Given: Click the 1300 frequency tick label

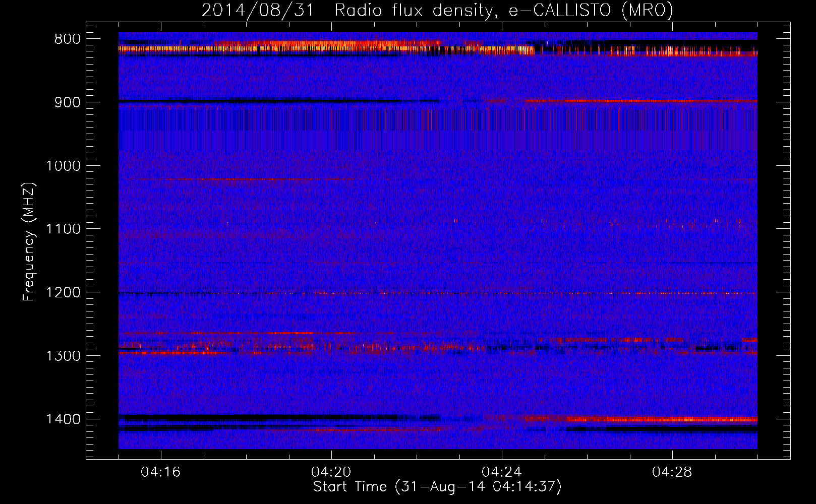Looking at the screenshot, I should point(63,356).
